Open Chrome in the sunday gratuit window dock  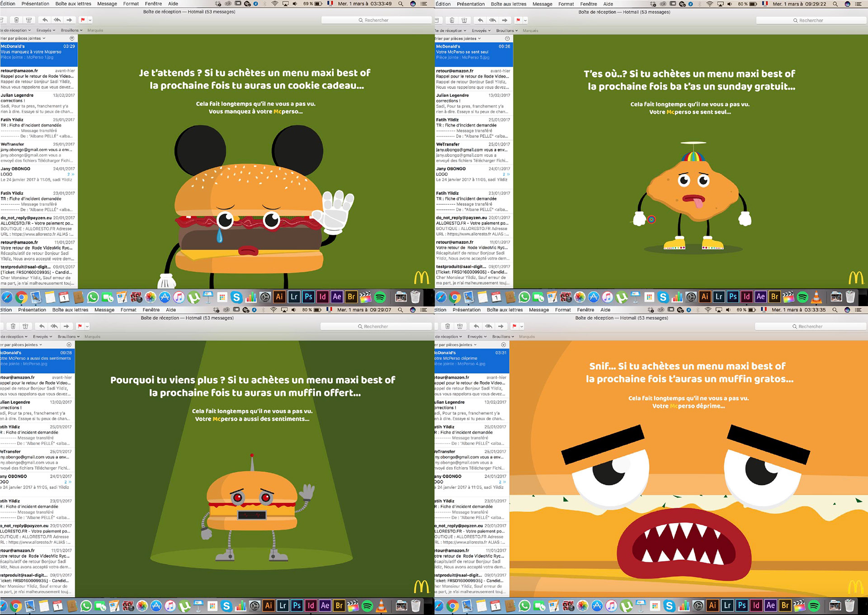click(x=455, y=297)
